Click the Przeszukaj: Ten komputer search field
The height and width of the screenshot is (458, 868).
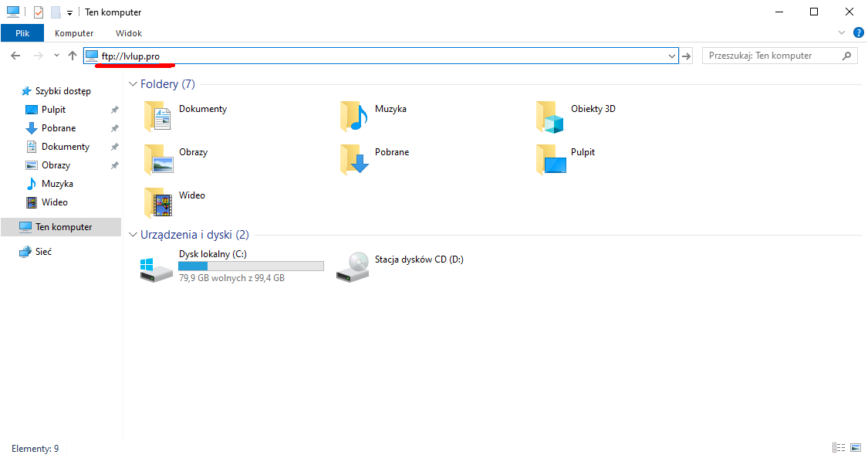click(x=772, y=56)
